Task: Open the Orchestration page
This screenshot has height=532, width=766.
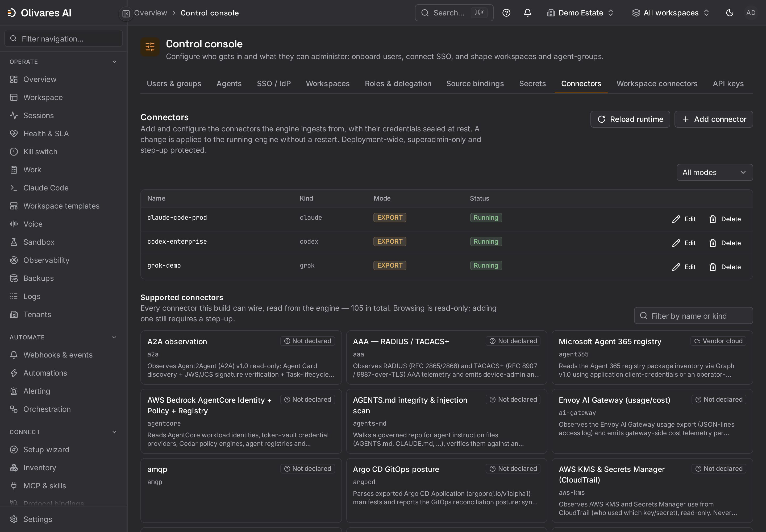Action: coord(63,409)
